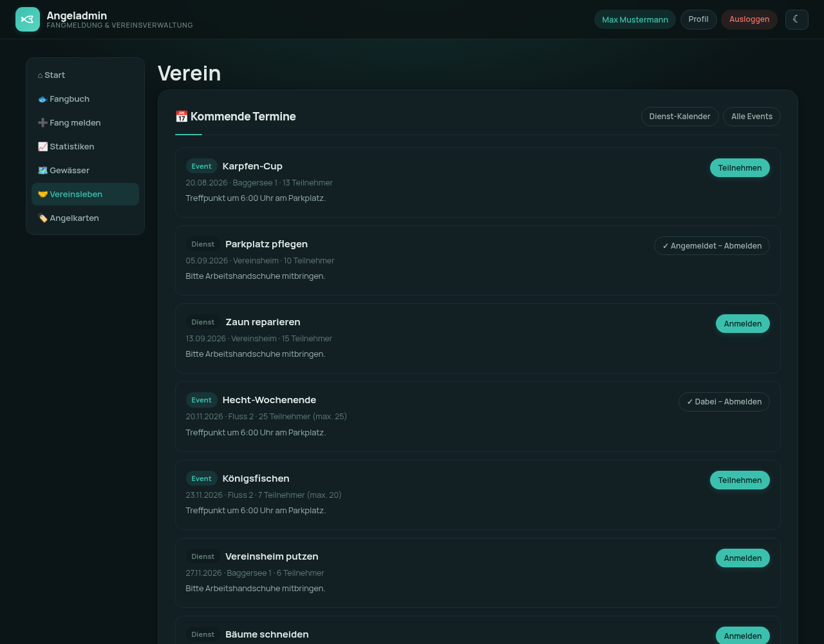Image resolution: width=824 pixels, height=644 pixels.
Task: Click the Event badge on Hecht-Wochenende
Action: 201,400
